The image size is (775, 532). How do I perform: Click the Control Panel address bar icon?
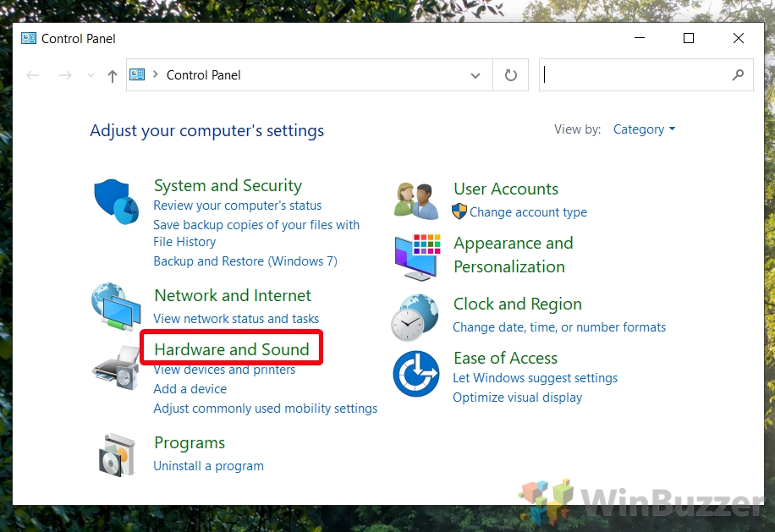(137, 74)
